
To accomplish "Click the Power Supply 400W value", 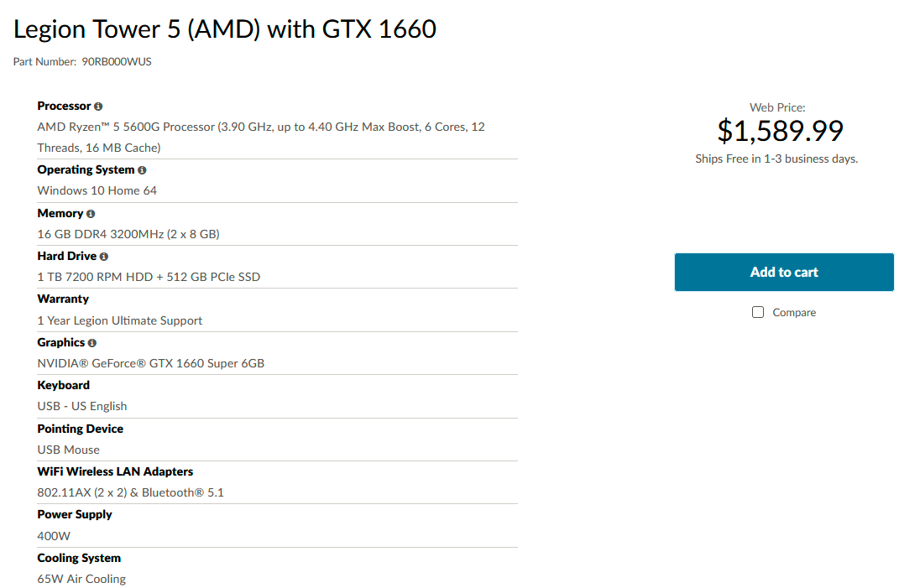I will 54,536.
